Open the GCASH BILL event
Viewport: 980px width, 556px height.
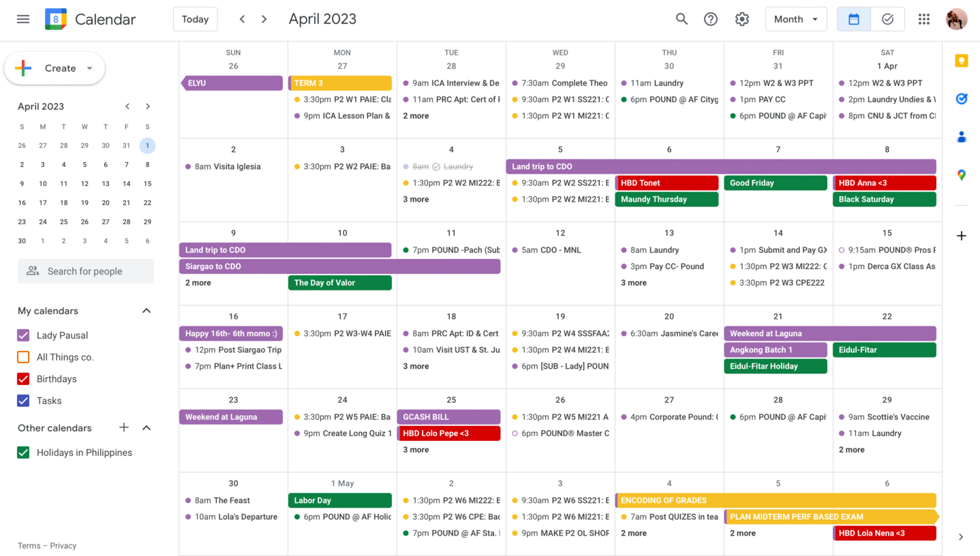449,417
